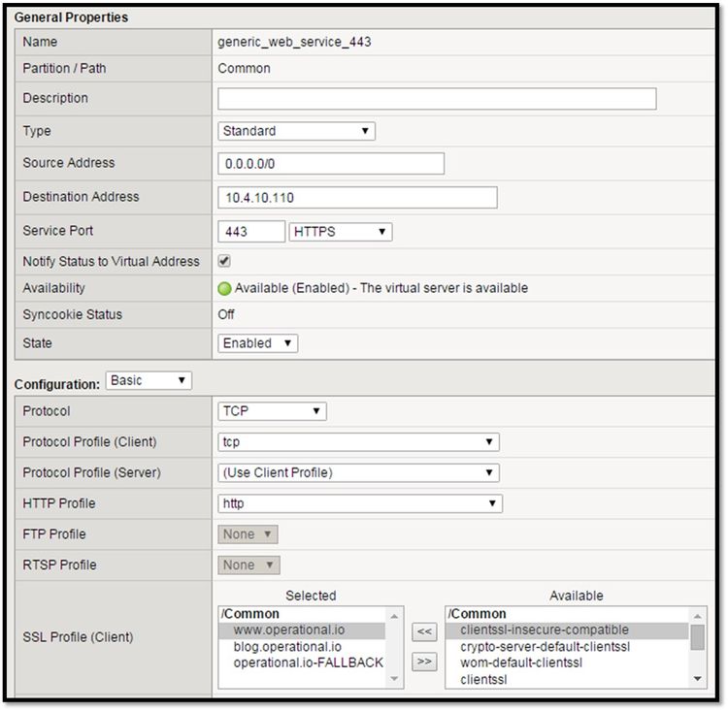Click the /Common header in Available list
Image resolution: width=728 pixels, height=711 pixels.
(x=478, y=614)
